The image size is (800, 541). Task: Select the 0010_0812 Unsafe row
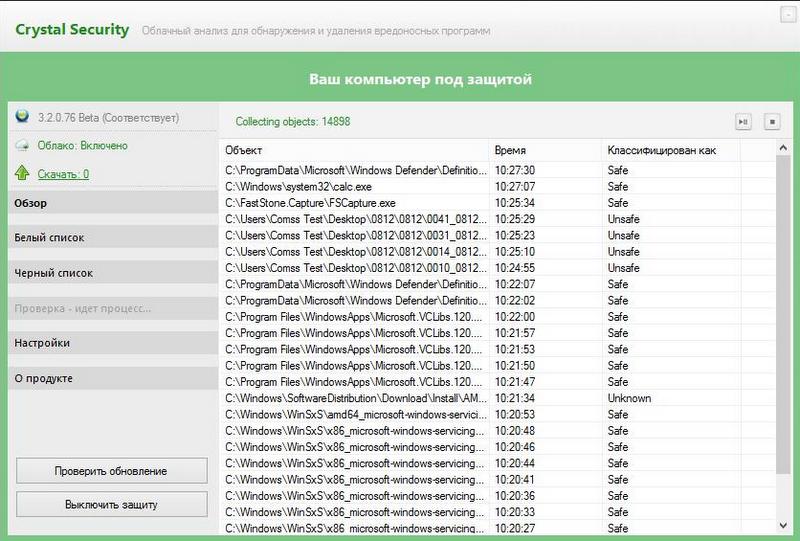497,268
